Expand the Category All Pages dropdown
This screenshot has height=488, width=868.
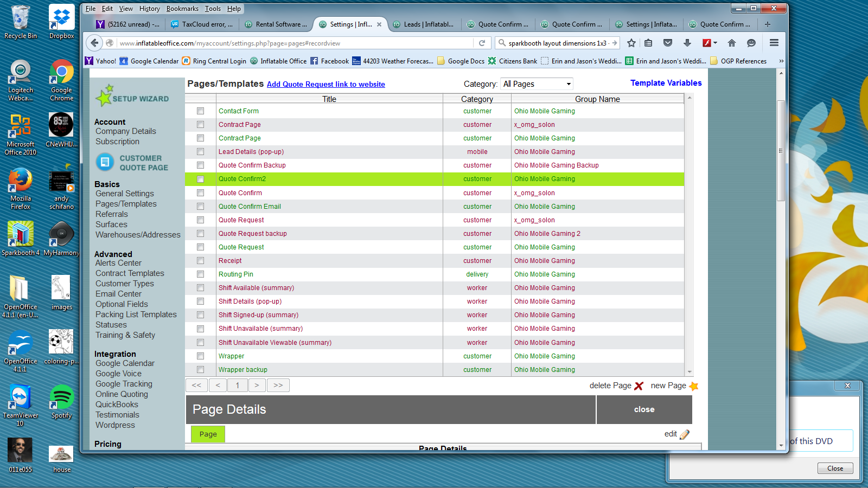tap(537, 84)
